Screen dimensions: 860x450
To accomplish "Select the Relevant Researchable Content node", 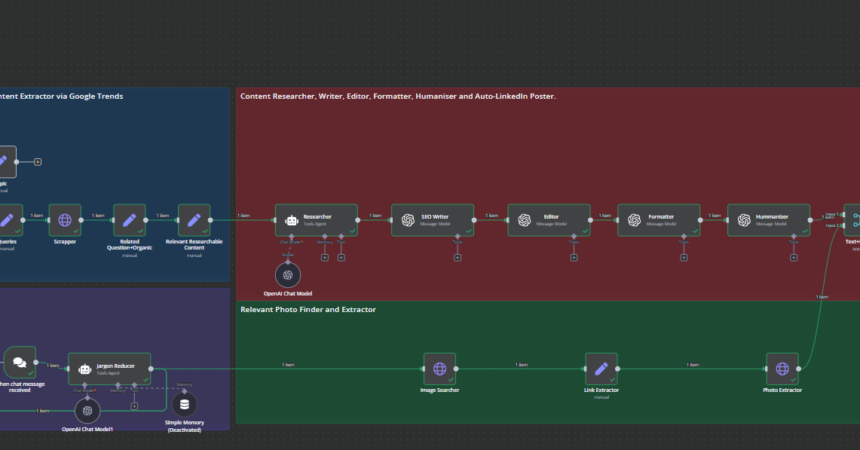I will pos(194,220).
